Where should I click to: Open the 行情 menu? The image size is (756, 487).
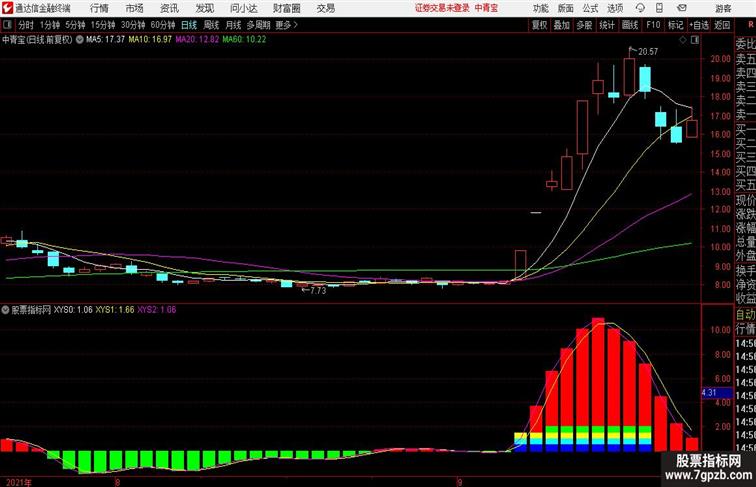point(99,8)
